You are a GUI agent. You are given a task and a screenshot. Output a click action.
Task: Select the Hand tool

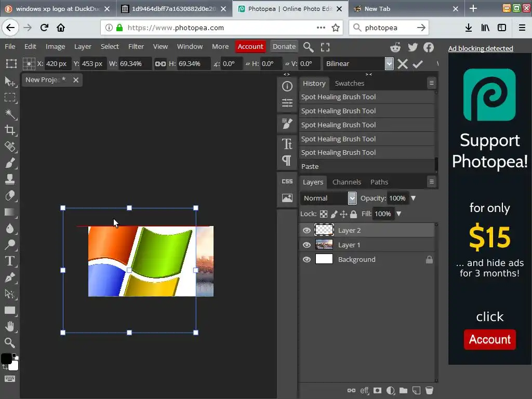tap(10, 326)
